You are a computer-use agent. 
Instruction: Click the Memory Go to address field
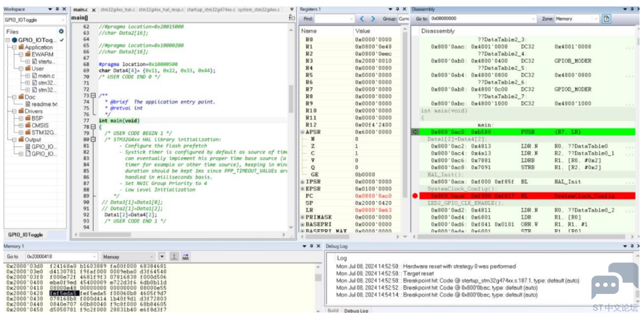click(x=62, y=257)
